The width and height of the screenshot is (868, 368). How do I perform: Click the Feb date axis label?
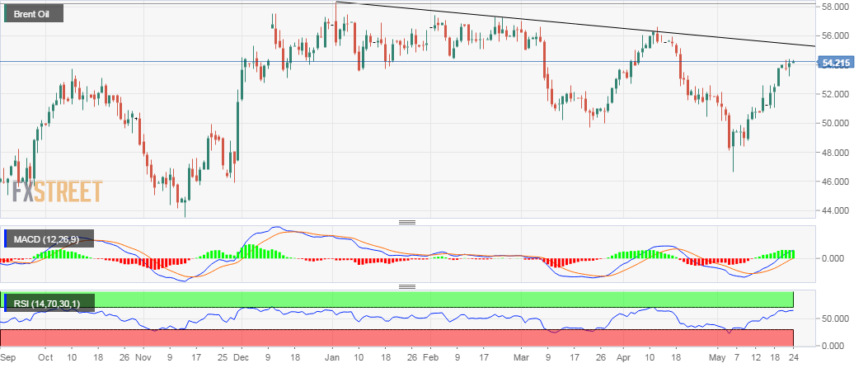[x=430, y=357]
